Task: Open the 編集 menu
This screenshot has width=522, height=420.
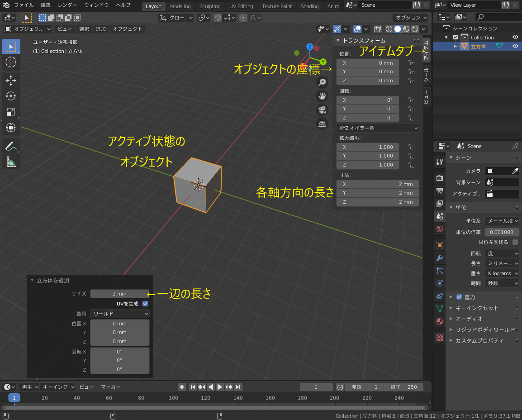Action: point(46,5)
